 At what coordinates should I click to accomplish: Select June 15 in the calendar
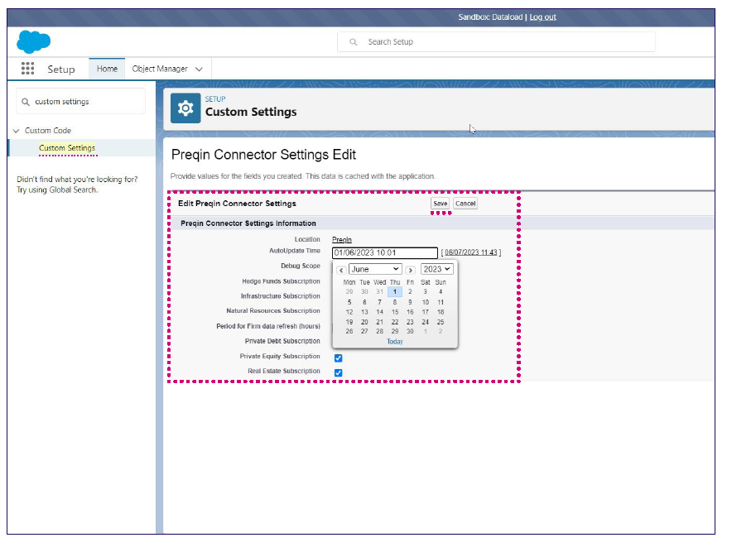(395, 312)
